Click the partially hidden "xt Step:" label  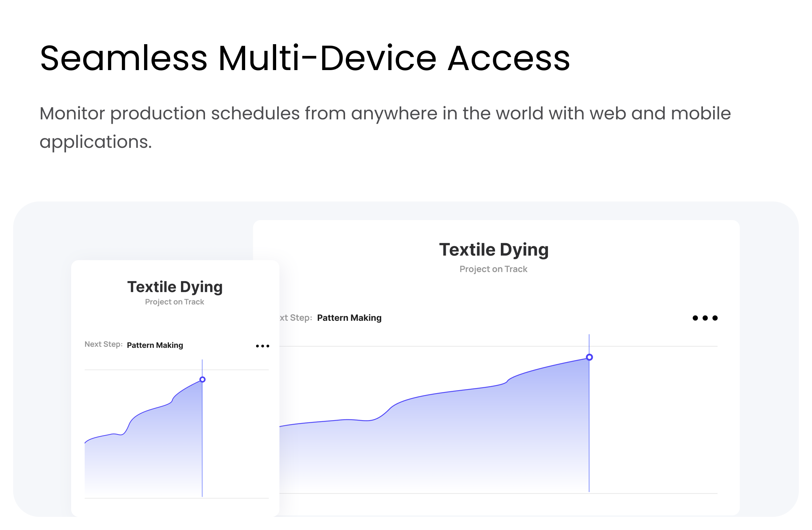pos(296,318)
